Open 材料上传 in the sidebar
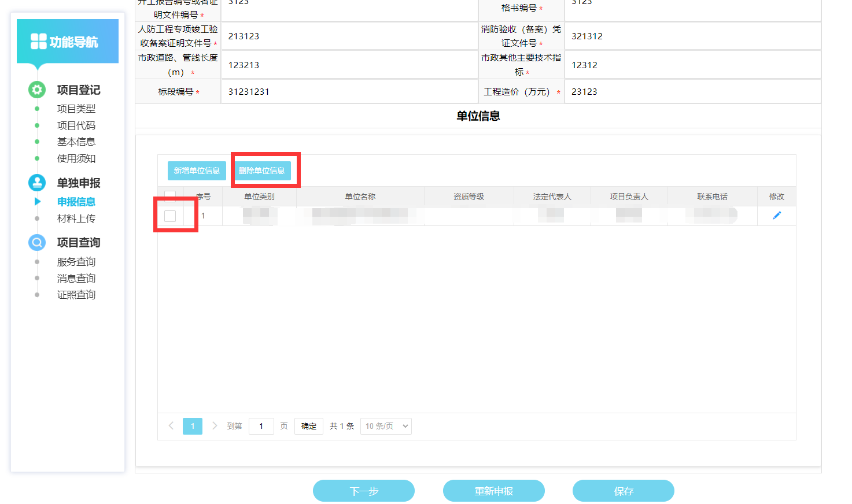The width and height of the screenshot is (852, 504). (x=76, y=218)
